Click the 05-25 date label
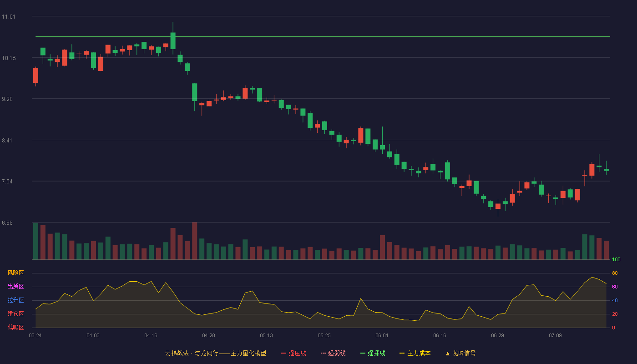Image resolution: width=637 pixels, height=364 pixels. click(324, 335)
